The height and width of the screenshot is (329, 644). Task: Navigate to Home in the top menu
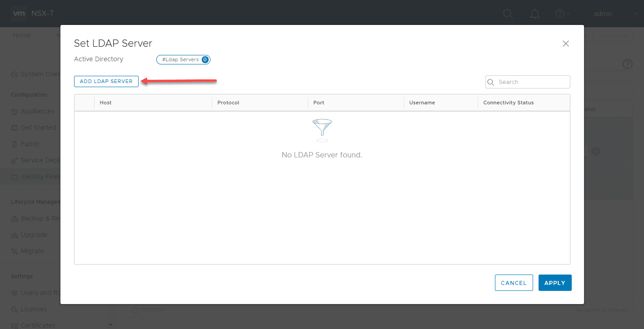[x=21, y=35]
